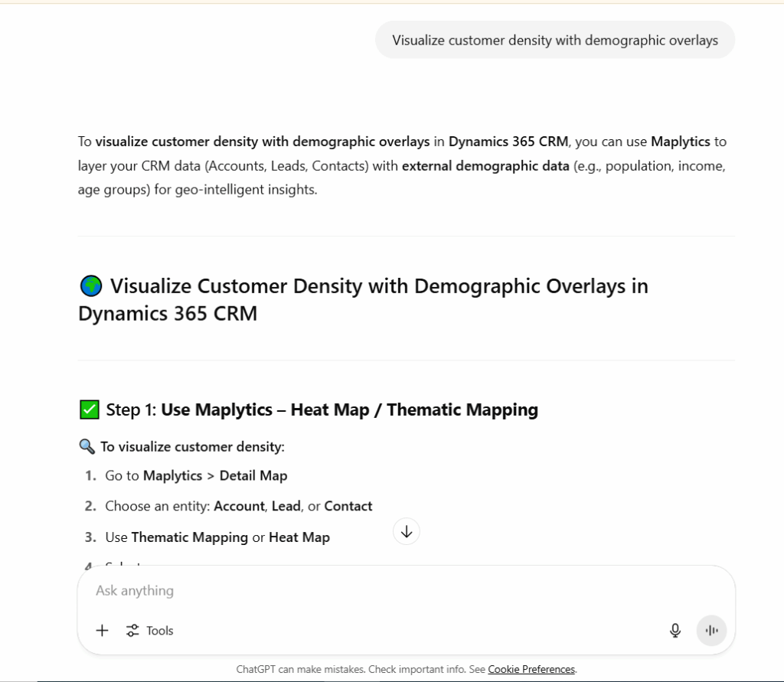Click the microphone dictation icon
The width and height of the screenshot is (784, 682).
tap(675, 630)
